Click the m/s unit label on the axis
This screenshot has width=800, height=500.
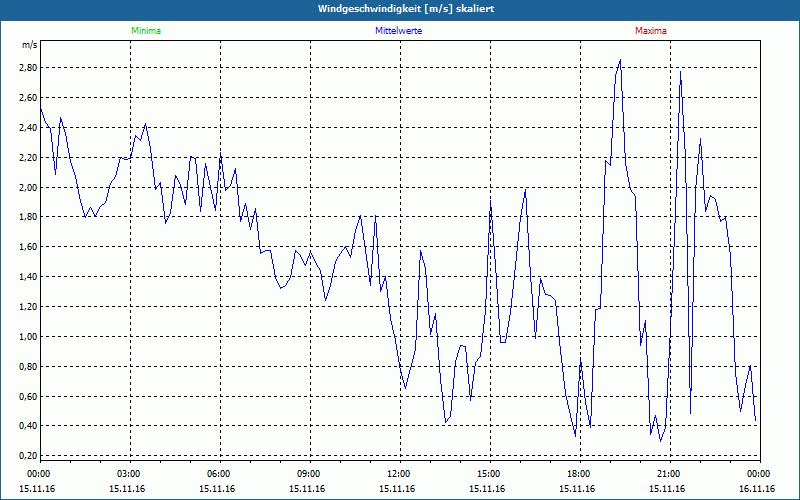click(x=30, y=45)
